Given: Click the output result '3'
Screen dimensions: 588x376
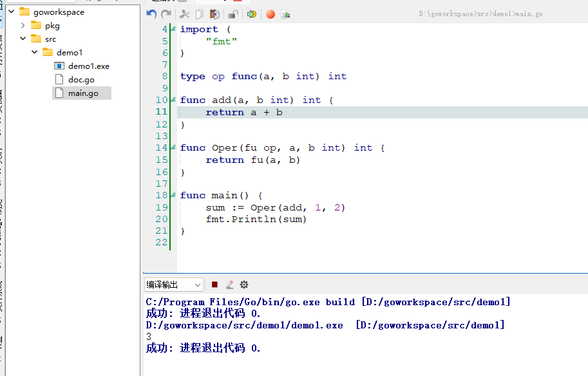Looking at the screenshot, I should pyautogui.click(x=149, y=337).
